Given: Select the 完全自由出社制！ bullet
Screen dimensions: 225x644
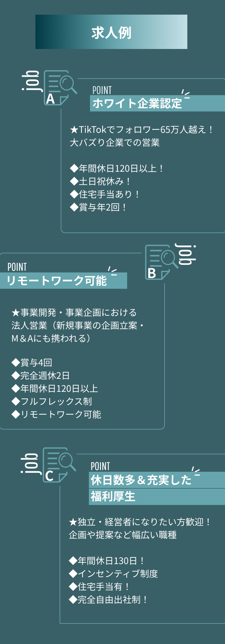Looking at the screenshot, I should click(x=108, y=600).
